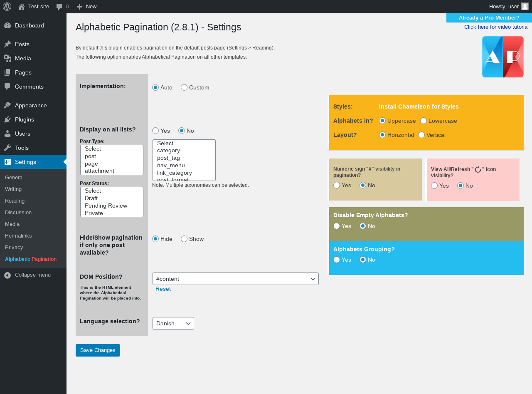Select 'post' in Post Type list
The image size is (532, 394).
coord(111,156)
